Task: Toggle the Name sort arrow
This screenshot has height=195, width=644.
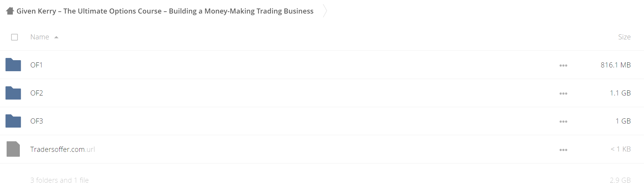Action: pos(56,37)
